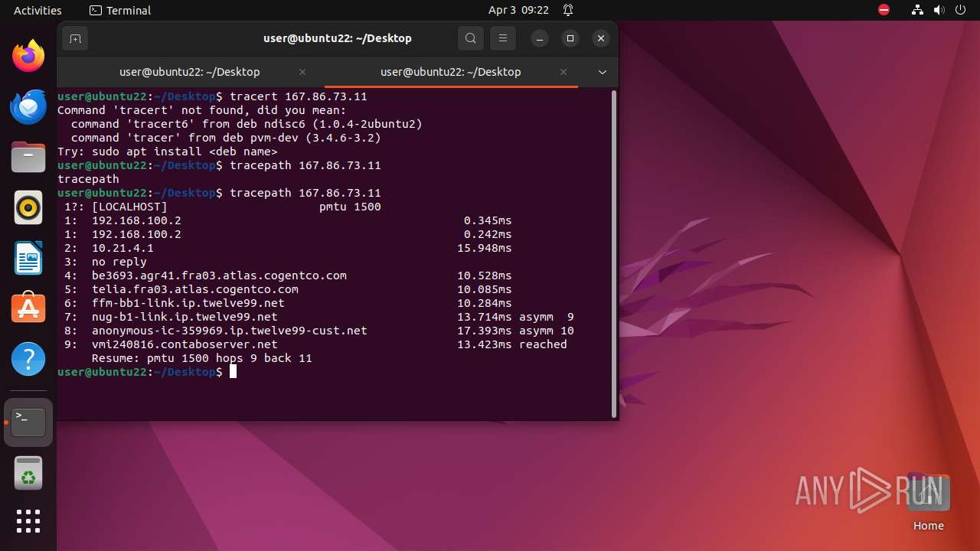The width and height of the screenshot is (980, 551).
Task: Click the volume speaker icon
Action: pos(939,10)
